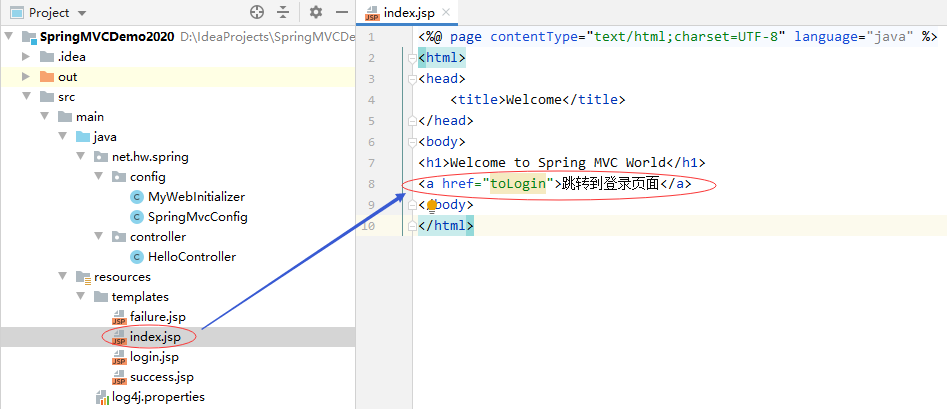Select failure.jsp in the tree

click(158, 317)
